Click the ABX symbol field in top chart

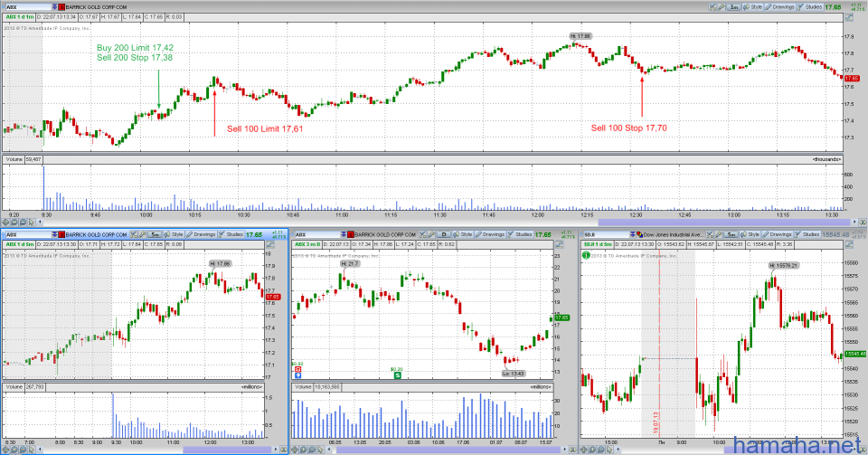28,7
